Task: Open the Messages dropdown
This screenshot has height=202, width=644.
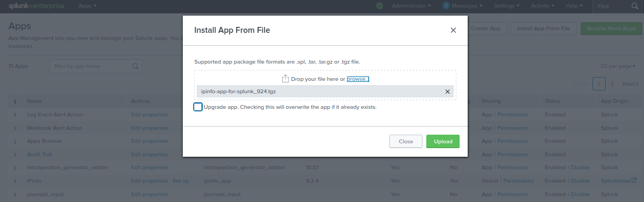Action: pos(467,6)
